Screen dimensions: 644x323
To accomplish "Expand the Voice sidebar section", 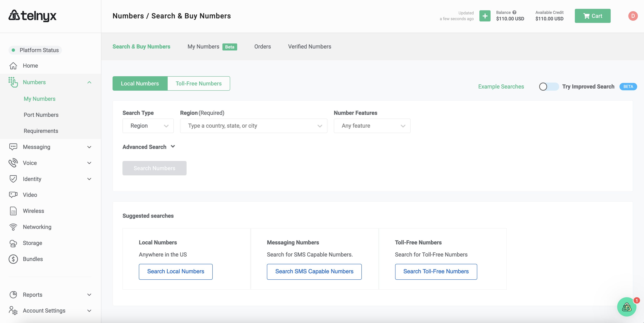I will (x=89, y=163).
